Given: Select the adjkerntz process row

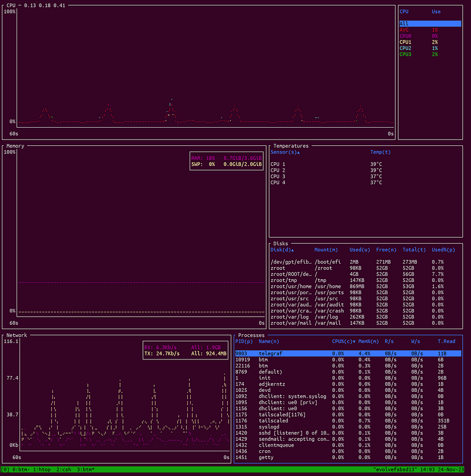Looking at the screenshot, I should coord(348,384).
